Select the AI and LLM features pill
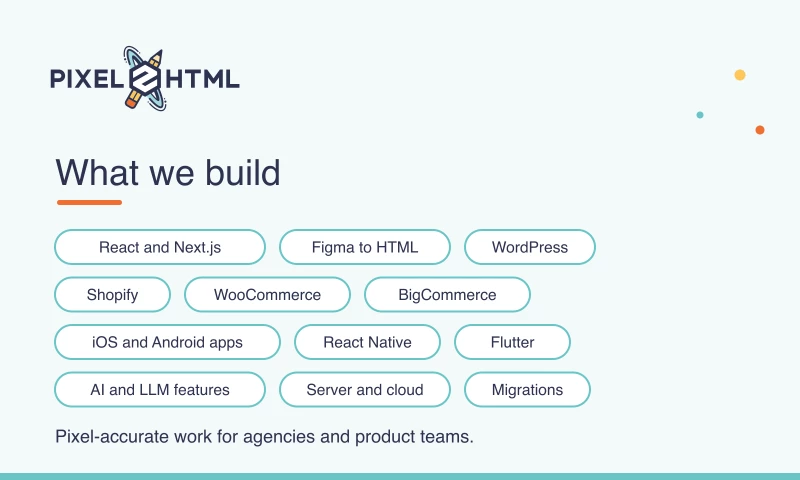Viewport: 800px width, 480px height. click(x=160, y=389)
